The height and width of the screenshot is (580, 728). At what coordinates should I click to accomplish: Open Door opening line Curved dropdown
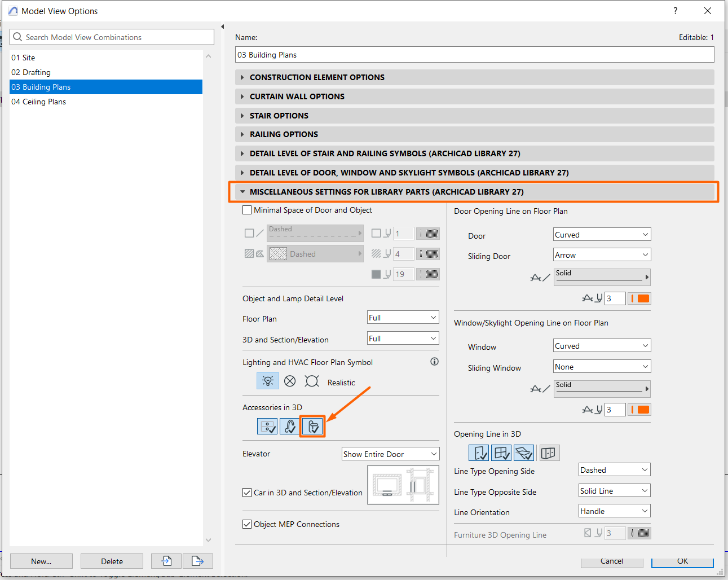pyautogui.click(x=602, y=235)
